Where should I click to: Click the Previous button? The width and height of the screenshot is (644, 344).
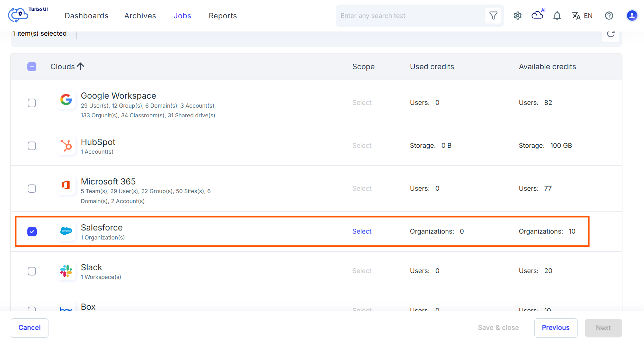point(556,328)
